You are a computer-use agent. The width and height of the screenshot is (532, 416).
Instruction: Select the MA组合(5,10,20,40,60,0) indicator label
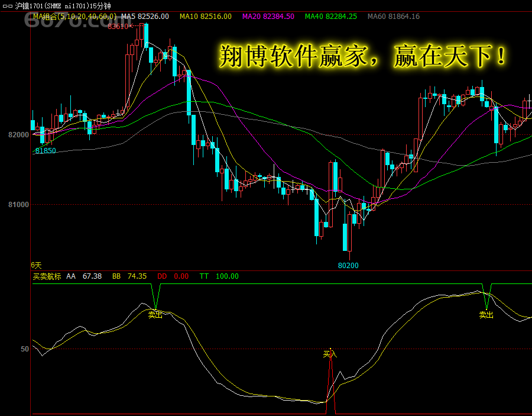[74, 17]
